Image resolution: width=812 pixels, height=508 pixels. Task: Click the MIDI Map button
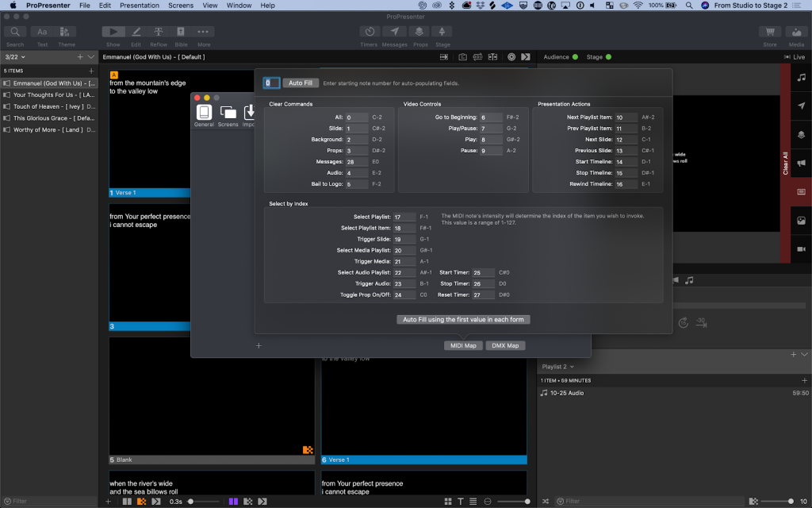click(x=463, y=345)
